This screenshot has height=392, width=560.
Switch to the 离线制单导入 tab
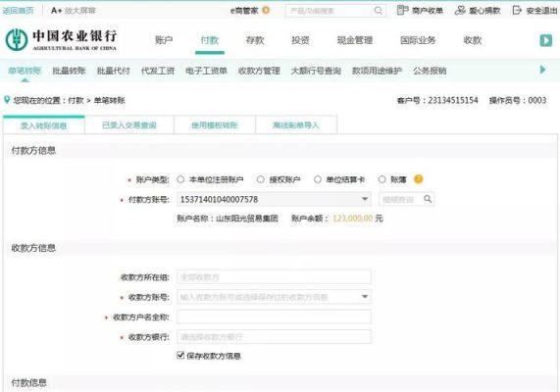[296, 125]
